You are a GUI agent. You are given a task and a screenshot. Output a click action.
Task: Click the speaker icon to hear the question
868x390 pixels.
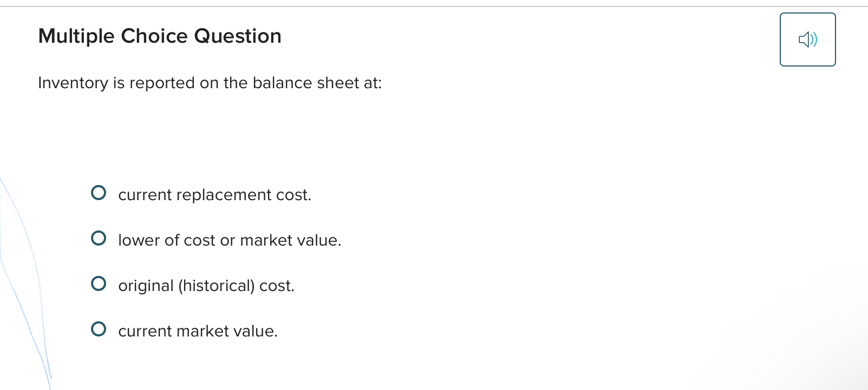[807, 39]
